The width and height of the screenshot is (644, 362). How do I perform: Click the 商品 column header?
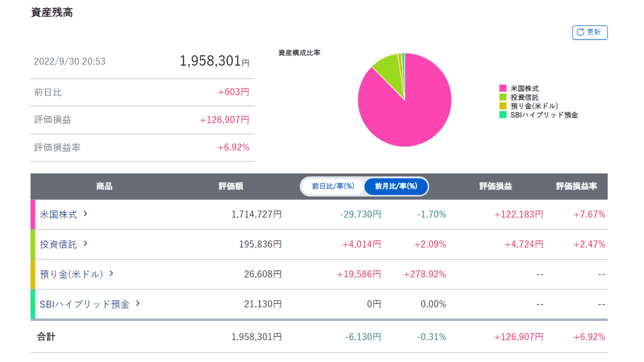(x=104, y=186)
